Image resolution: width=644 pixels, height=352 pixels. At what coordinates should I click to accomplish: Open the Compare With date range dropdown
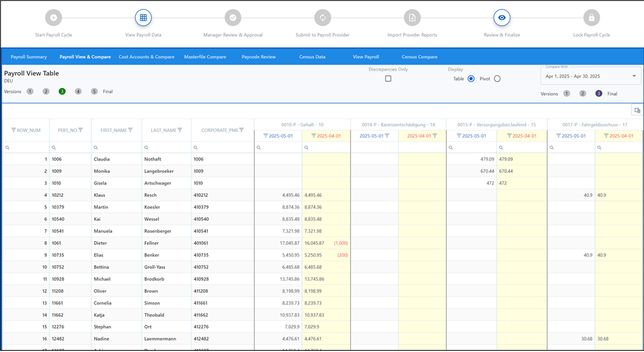click(x=590, y=76)
